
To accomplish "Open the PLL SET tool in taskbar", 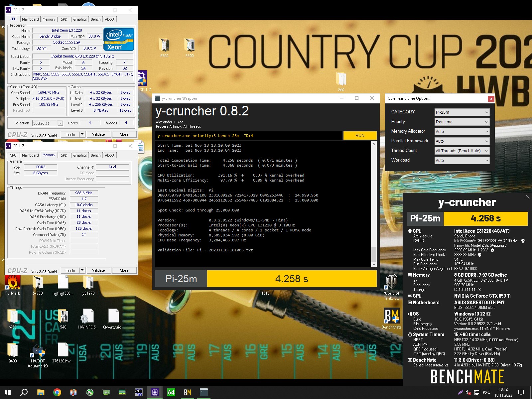I will pos(139,392).
